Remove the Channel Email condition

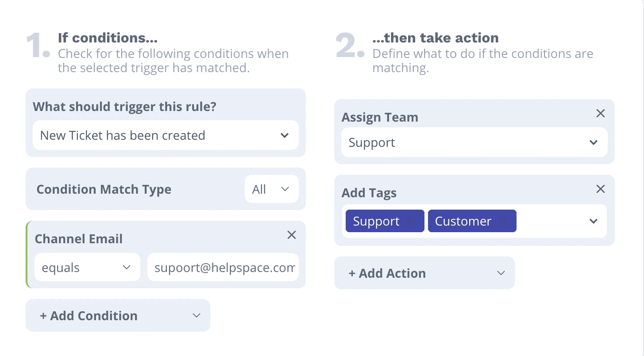[x=291, y=235]
